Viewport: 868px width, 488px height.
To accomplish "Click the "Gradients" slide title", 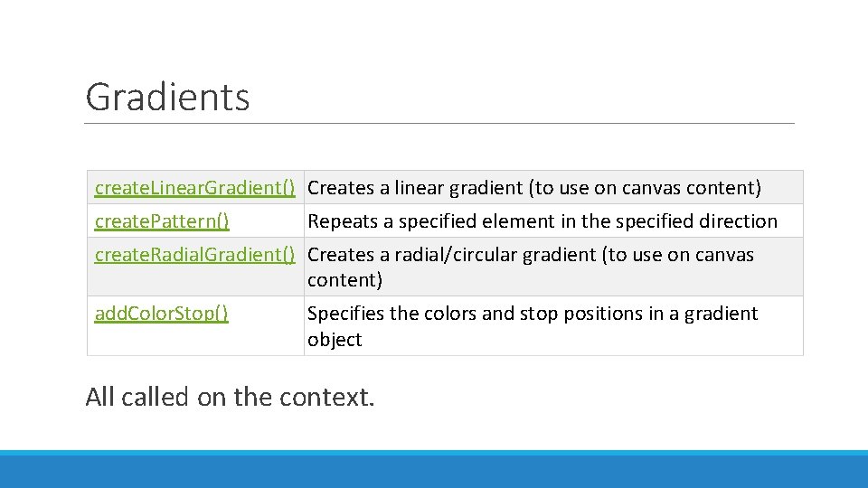I will pyautogui.click(x=167, y=97).
